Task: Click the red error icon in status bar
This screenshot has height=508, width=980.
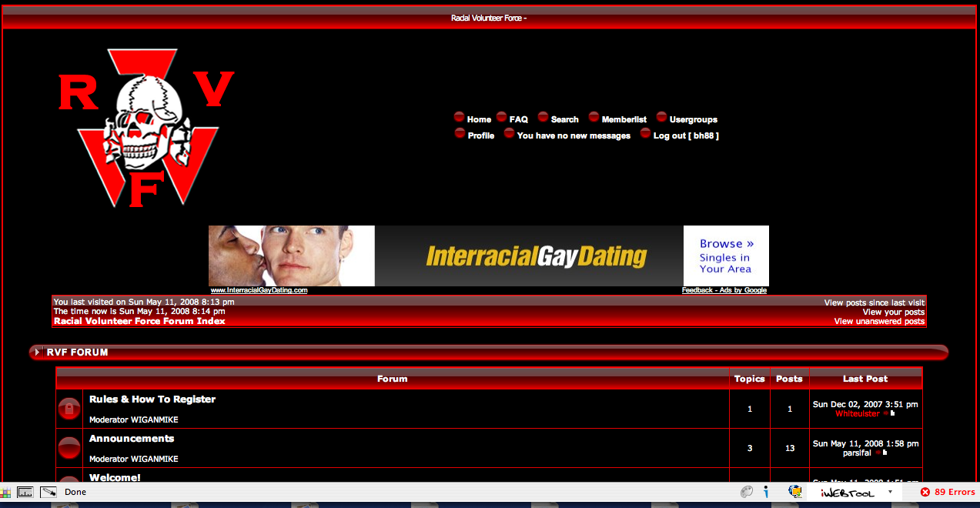Action: [x=925, y=492]
